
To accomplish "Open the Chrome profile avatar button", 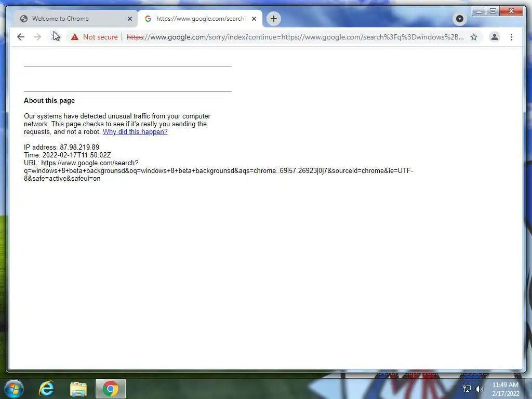I will [x=495, y=37].
